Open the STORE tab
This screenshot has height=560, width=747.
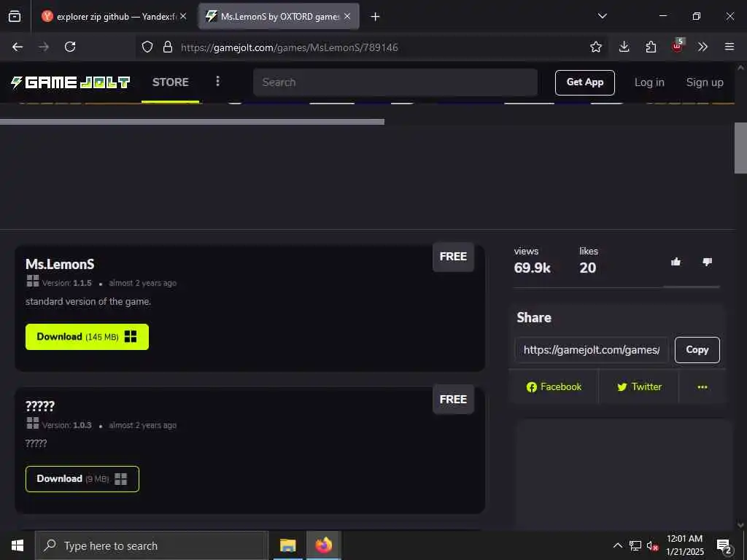click(170, 82)
